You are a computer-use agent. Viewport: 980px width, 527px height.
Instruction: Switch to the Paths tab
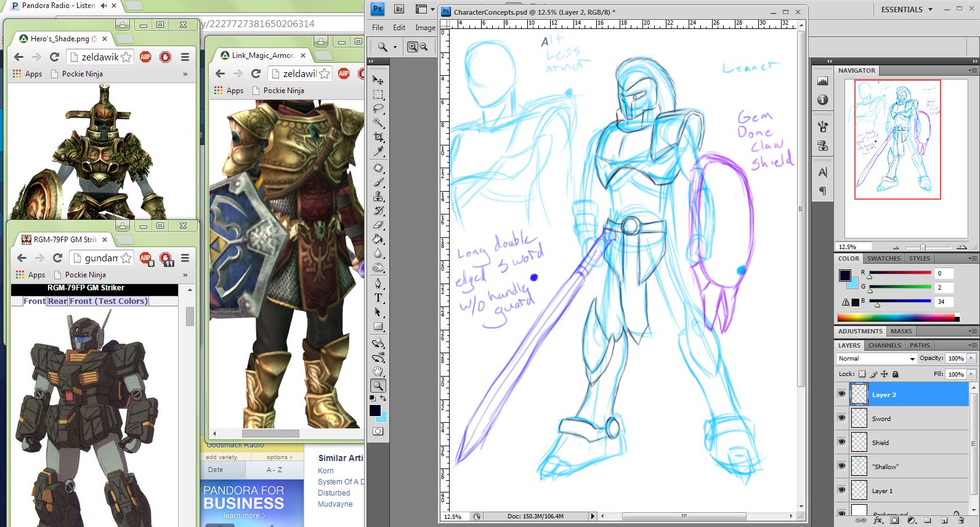[x=920, y=345]
